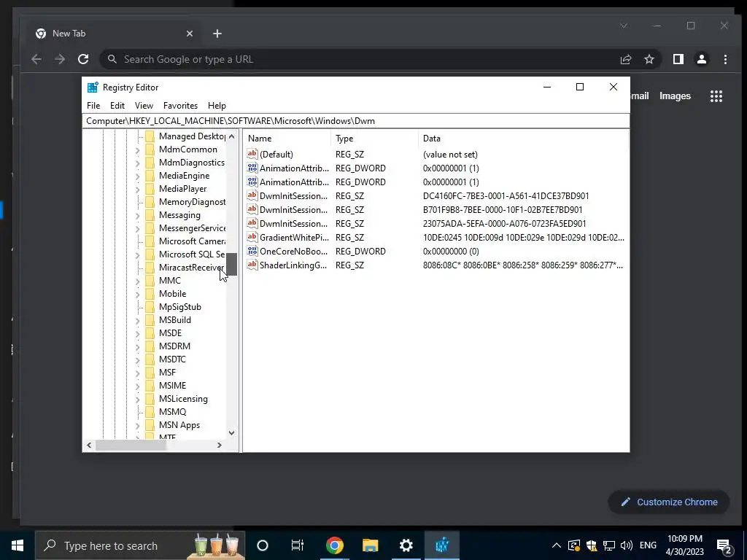
Task: Click Customize Chrome button
Action: [x=669, y=502]
